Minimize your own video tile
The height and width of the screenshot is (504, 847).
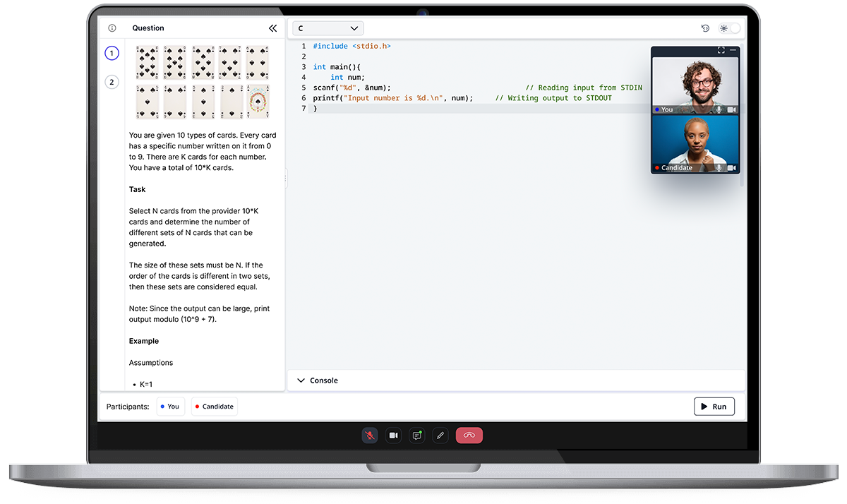coord(733,49)
